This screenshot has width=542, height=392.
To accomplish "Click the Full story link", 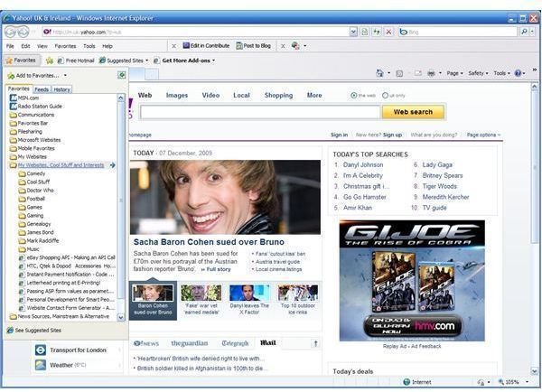I will [218, 269].
